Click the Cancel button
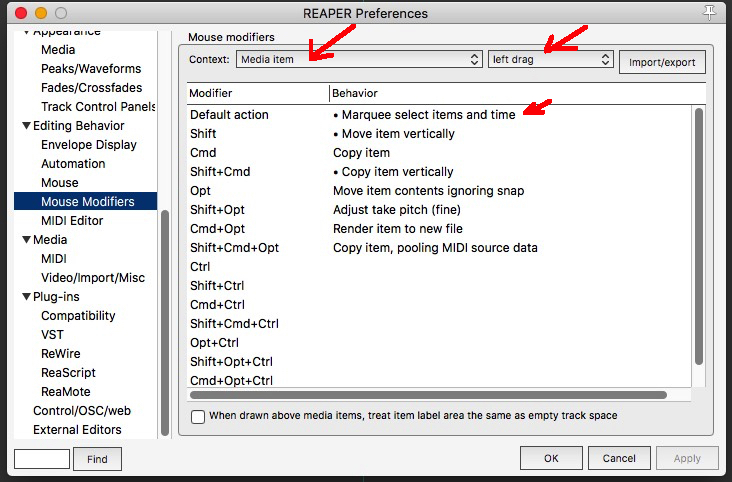 pyautogui.click(x=619, y=458)
